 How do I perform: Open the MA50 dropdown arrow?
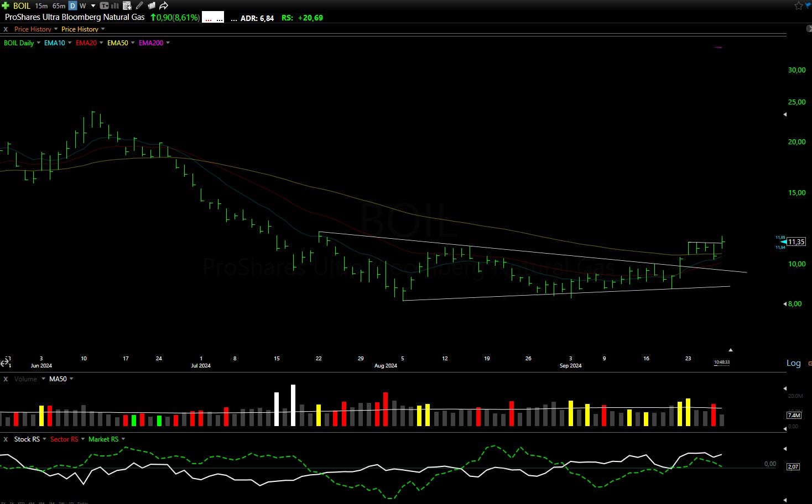pos(71,379)
